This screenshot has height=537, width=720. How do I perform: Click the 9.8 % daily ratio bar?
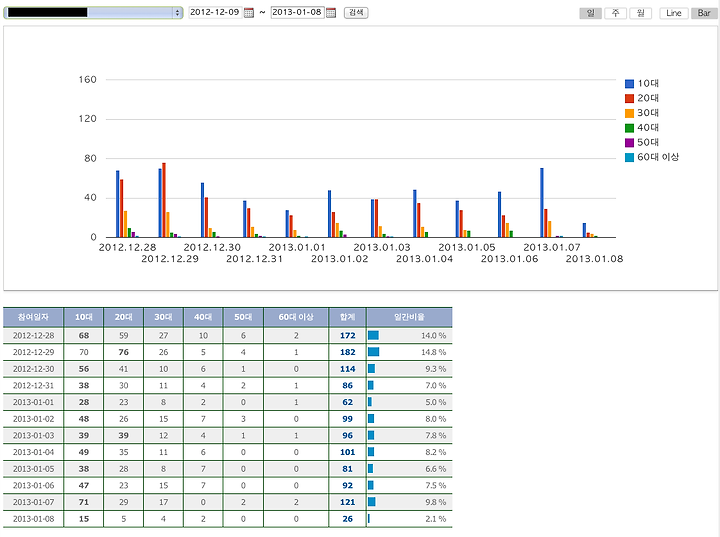coord(372,502)
